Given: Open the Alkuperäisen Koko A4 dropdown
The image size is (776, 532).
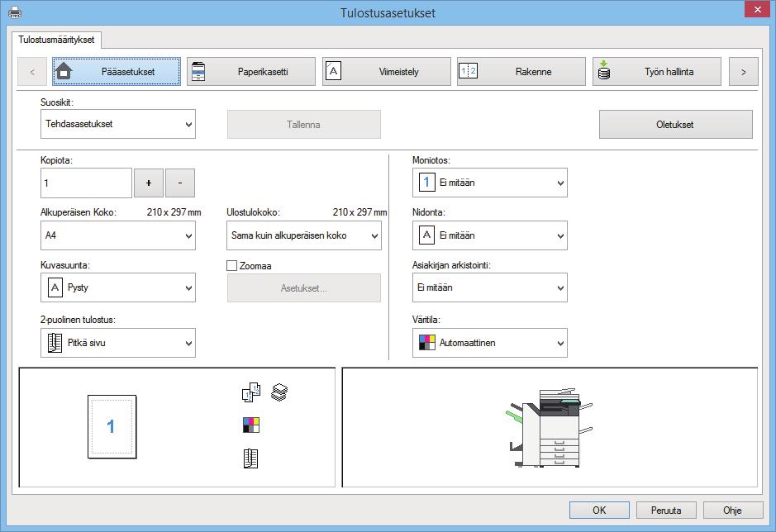Looking at the screenshot, I should [x=118, y=235].
